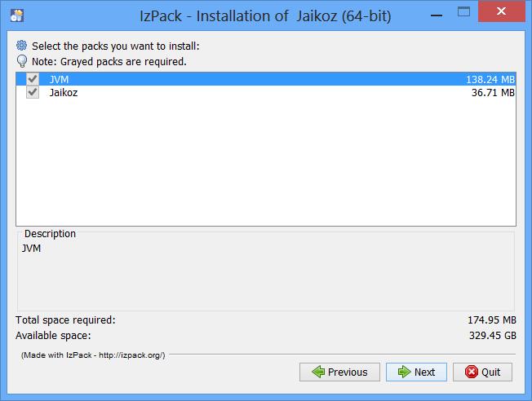Minimize the installer window

pyautogui.click(x=437, y=15)
